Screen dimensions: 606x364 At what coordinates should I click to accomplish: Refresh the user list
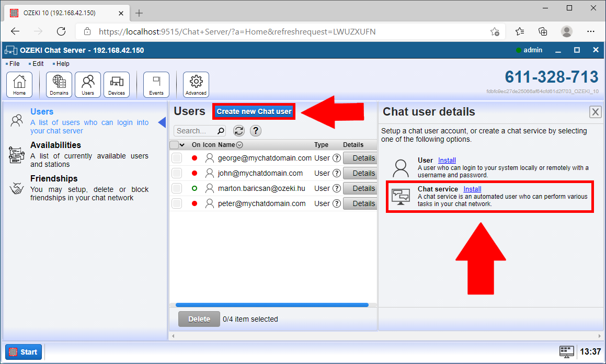tap(239, 131)
